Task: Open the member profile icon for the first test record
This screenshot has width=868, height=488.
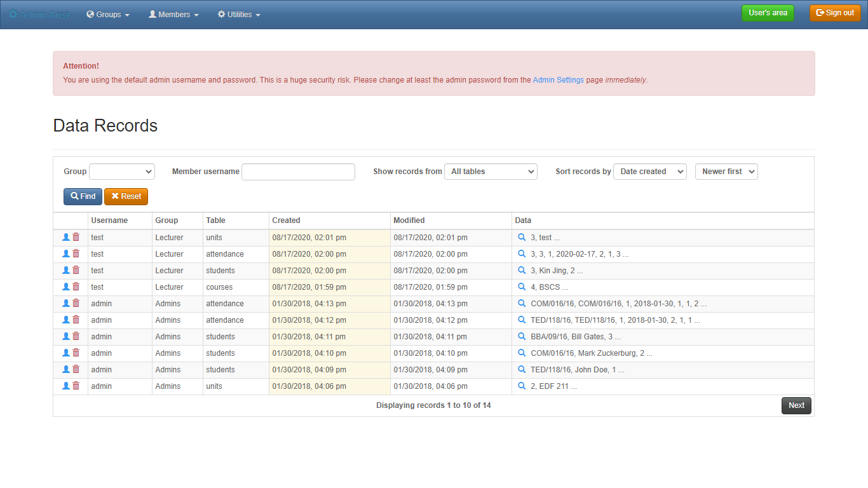Action: click(x=66, y=237)
